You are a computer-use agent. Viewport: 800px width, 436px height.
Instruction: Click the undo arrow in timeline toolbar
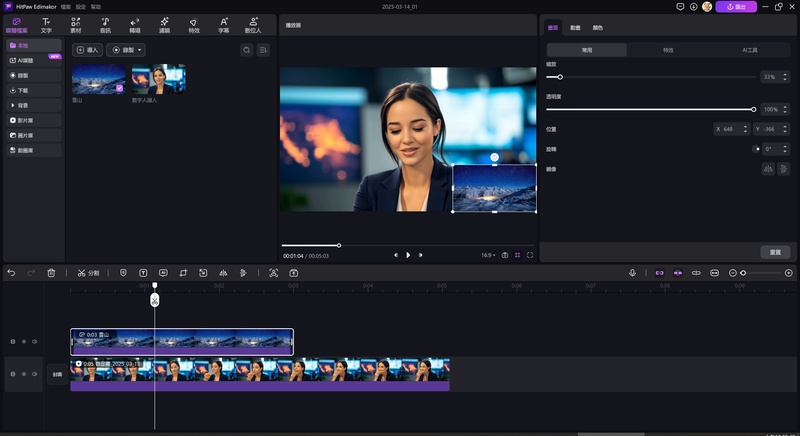pos(11,272)
